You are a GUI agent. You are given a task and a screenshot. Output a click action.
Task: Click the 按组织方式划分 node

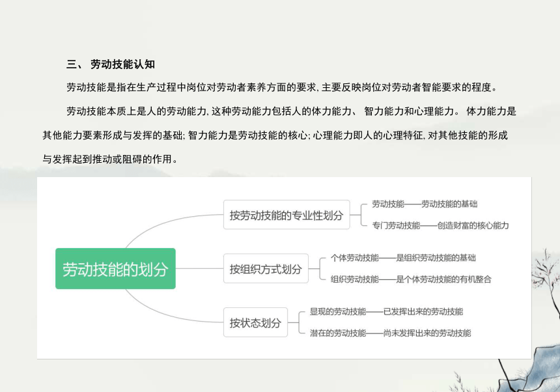266,268
